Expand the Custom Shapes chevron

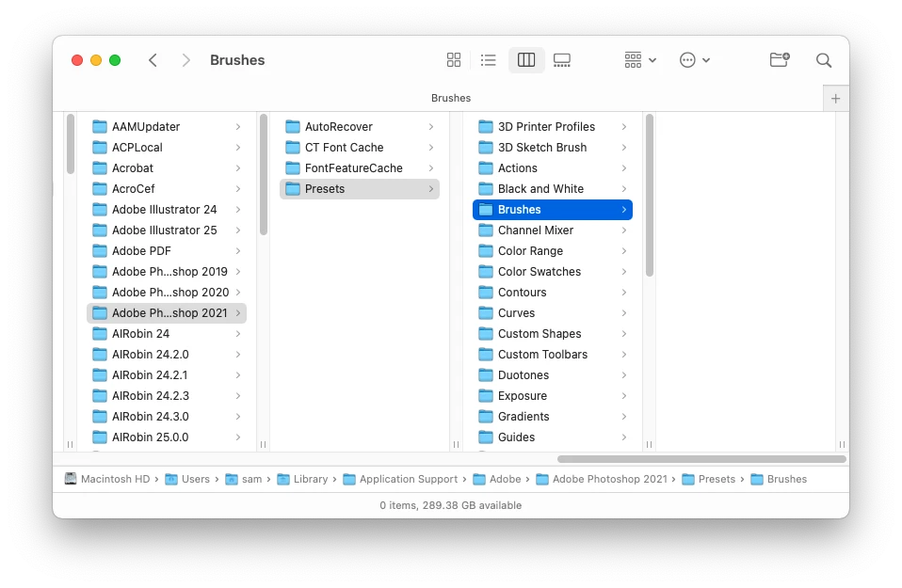pyautogui.click(x=624, y=333)
